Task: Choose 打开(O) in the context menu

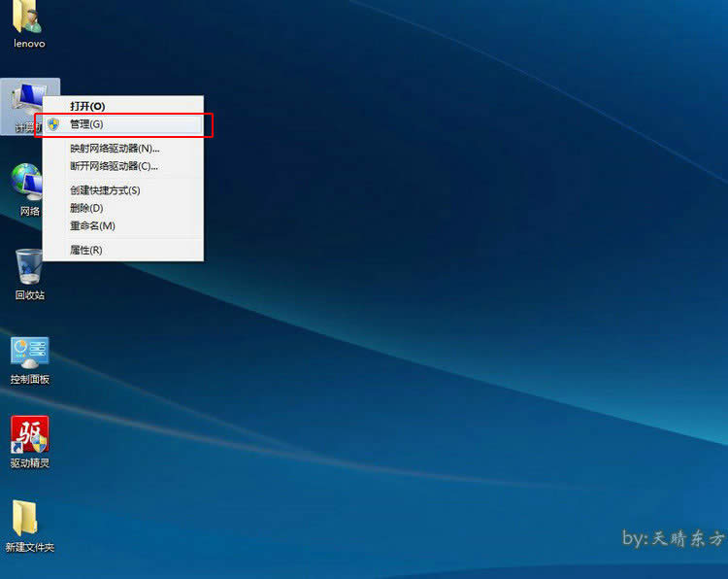Action: coord(87,106)
